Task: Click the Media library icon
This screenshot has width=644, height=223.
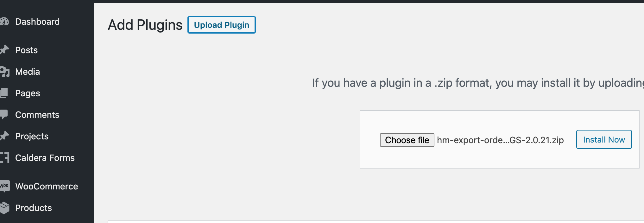Action: pos(5,72)
